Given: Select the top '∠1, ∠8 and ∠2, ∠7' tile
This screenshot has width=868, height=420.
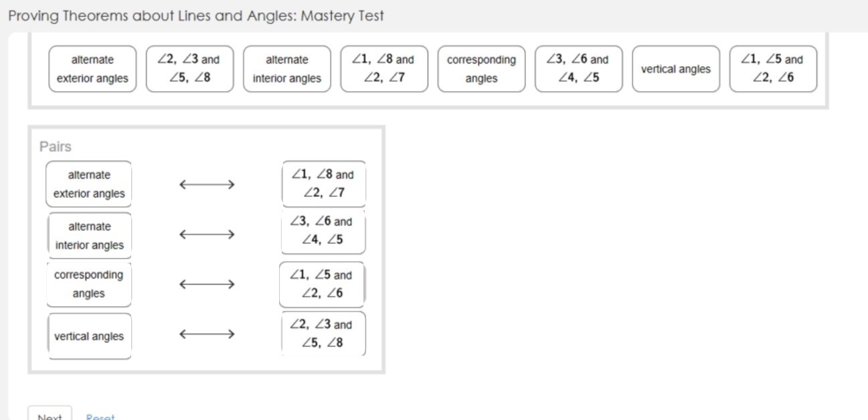Looking at the screenshot, I should click(384, 69).
